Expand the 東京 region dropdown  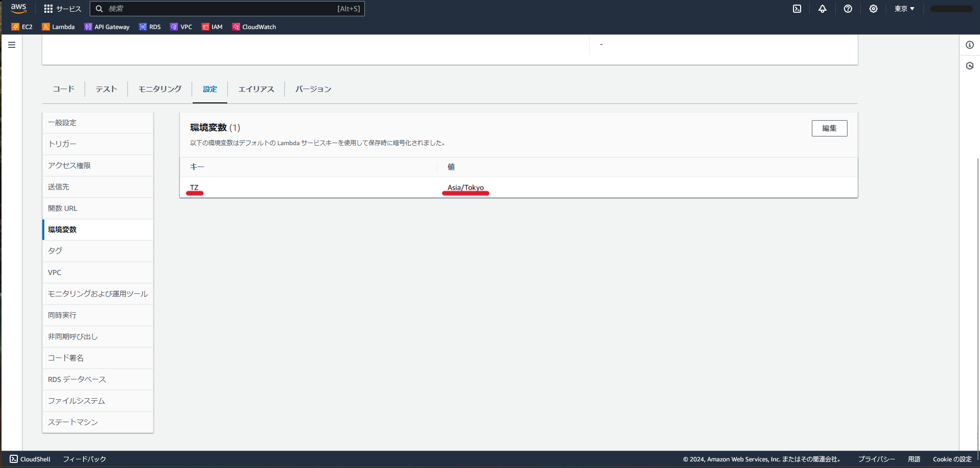coord(905,9)
